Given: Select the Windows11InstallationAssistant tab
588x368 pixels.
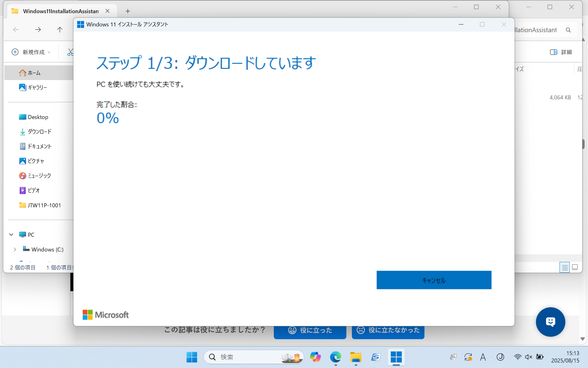Looking at the screenshot, I should (61, 11).
